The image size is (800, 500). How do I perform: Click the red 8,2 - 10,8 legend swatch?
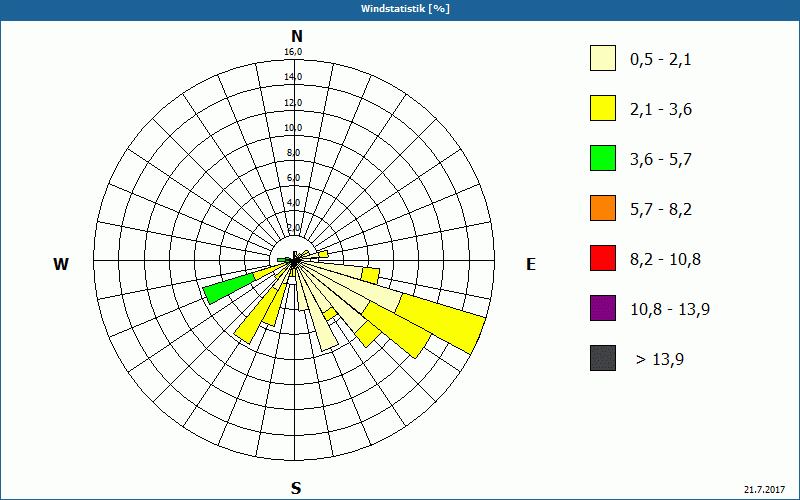603,258
